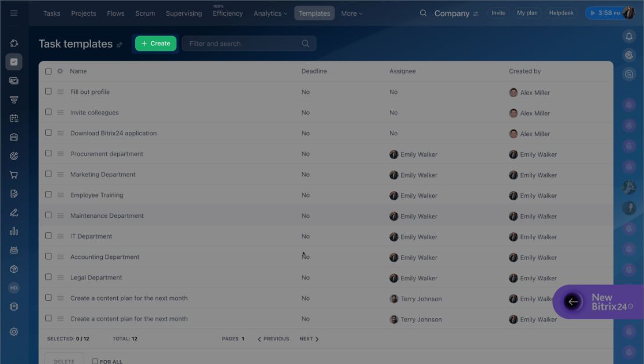Go to the Projects tab
This screenshot has height=364, width=644.
[x=84, y=13]
